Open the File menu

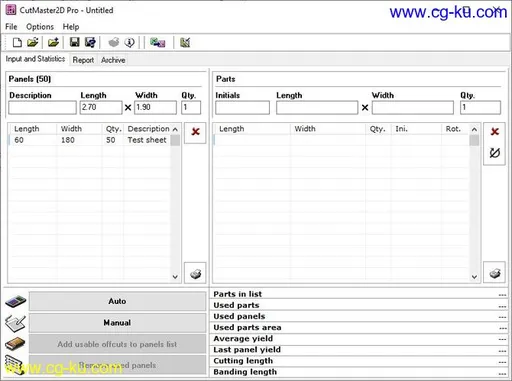pyautogui.click(x=11, y=27)
